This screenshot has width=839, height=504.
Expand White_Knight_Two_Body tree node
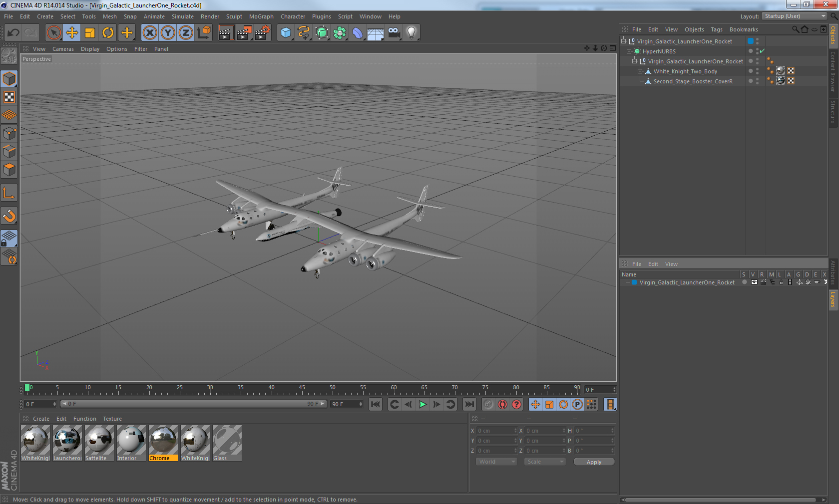[640, 71]
